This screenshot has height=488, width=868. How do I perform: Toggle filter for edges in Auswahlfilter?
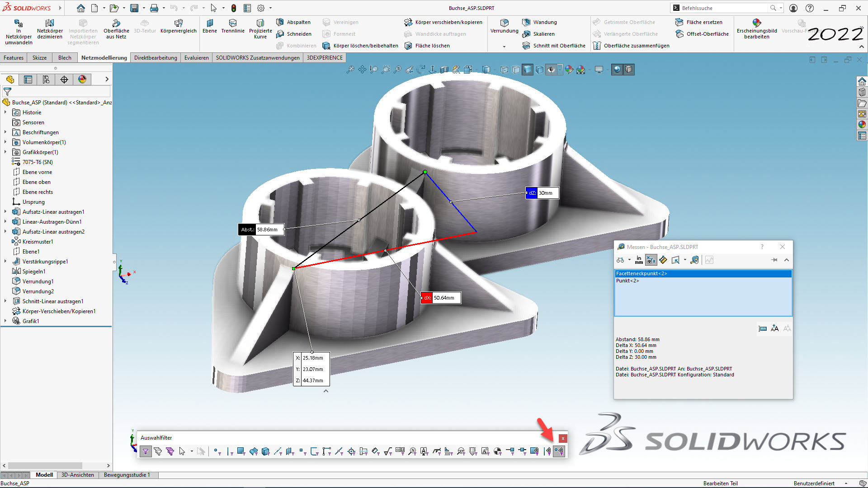tap(230, 451)
